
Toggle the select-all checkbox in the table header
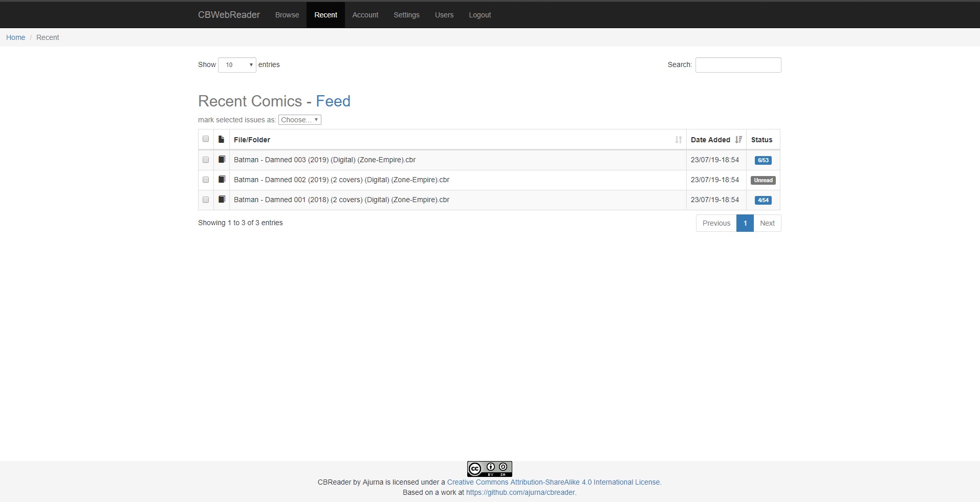coord(205,139)
